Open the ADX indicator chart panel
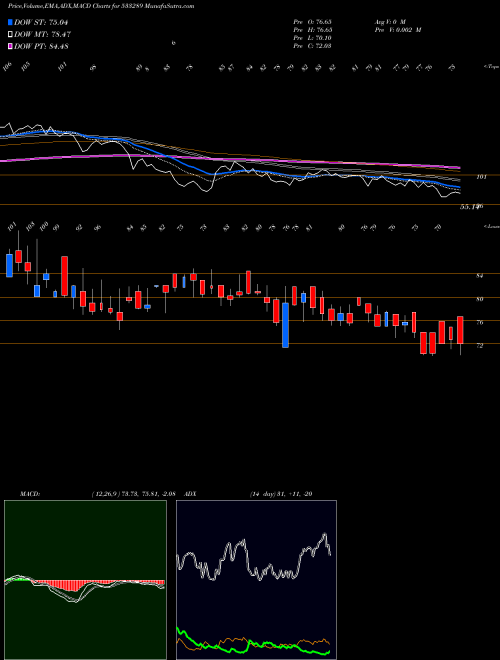Viewport: 500px width, 660px height. click(256, 580)
